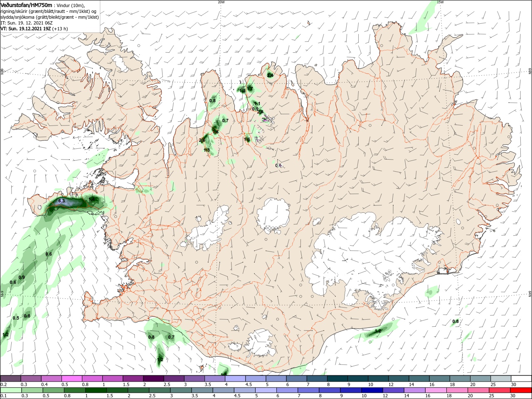Pick the dark teal swatch labeled 8 in top row
The height and width of the screenshot is (399, 532).
[337, 379]
